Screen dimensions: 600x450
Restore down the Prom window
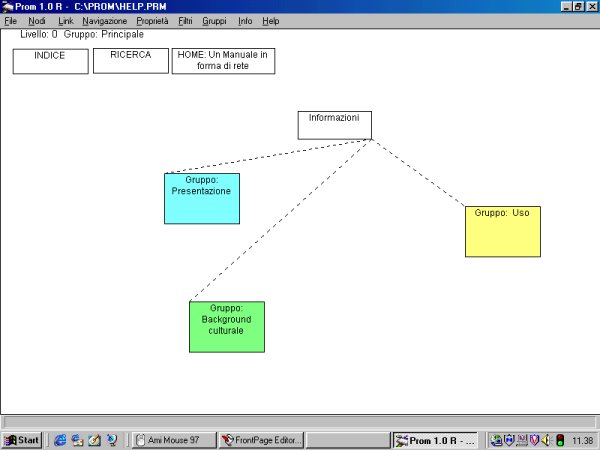pos(579,7)
